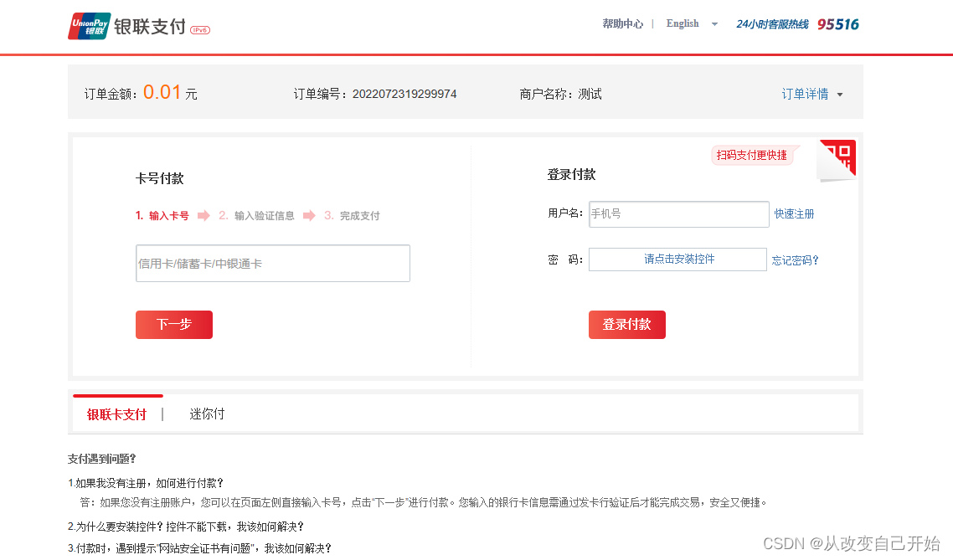Open the 帮助中心 help center
The image size is (953, 560).
(623, 23)
